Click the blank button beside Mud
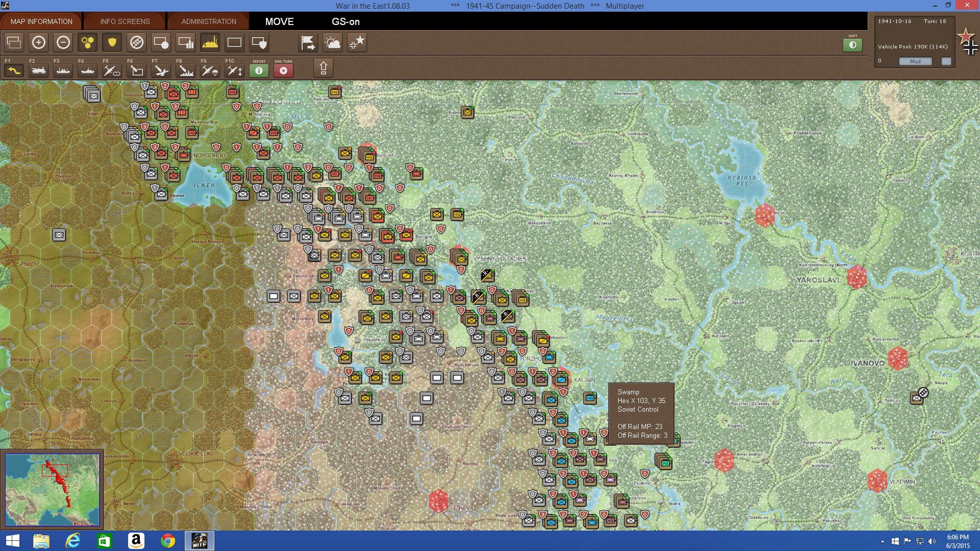Screen dimensions: 980x551 pyautogui.click(x=946, y=61)
